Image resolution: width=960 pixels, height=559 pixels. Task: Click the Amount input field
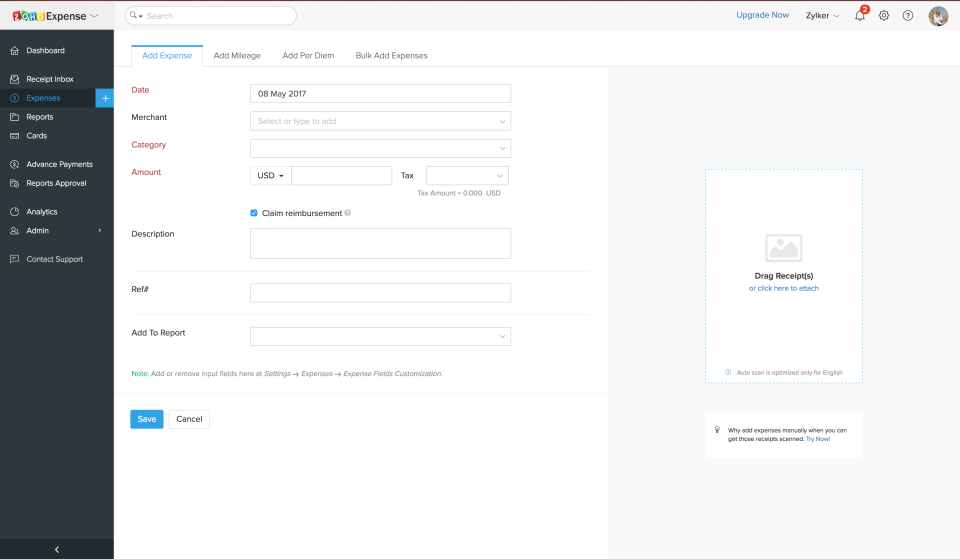tap(342, 176)
